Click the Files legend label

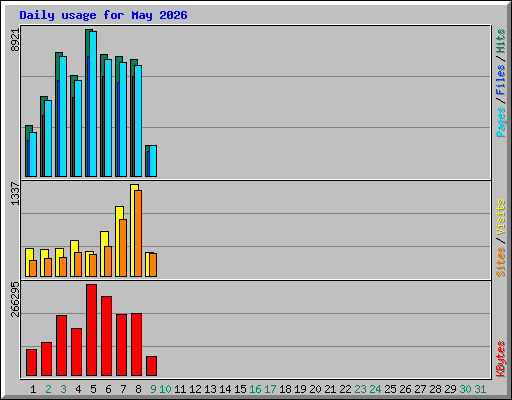tap(501, 79)
